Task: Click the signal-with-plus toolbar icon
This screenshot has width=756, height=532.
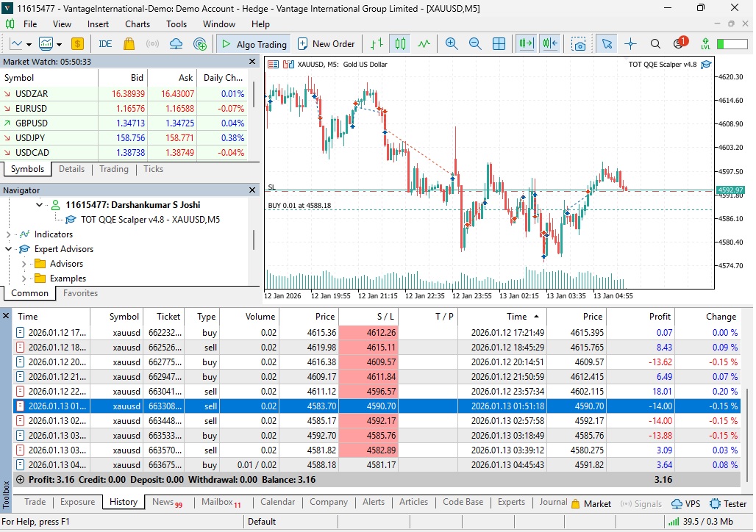Action: tap(199, 44)
